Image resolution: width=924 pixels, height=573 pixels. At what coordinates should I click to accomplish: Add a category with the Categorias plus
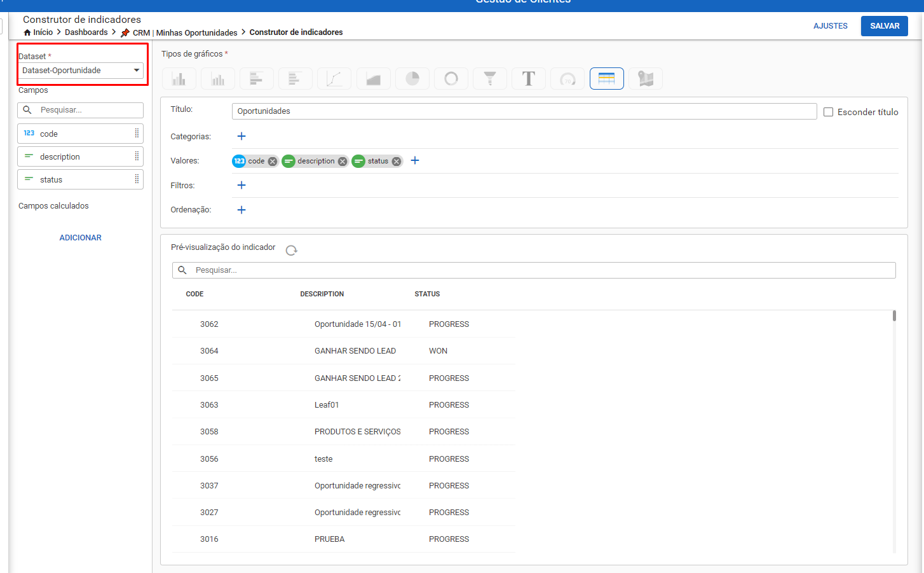click(241, 136)
